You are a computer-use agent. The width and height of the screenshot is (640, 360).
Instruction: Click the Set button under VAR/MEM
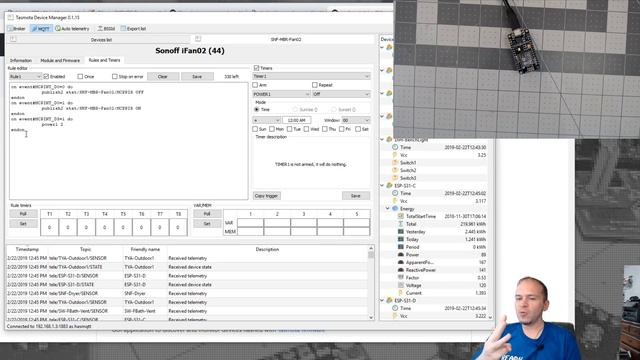tap(207, 224)
